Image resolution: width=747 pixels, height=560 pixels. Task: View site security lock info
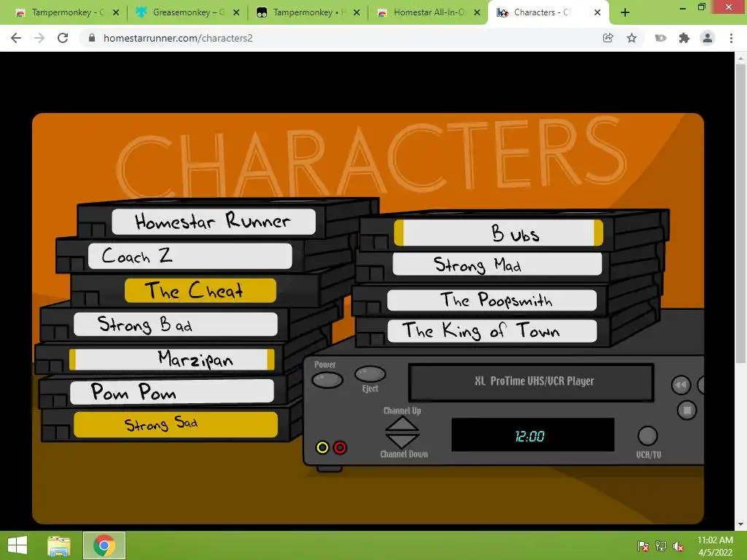[x=92, y=38]
